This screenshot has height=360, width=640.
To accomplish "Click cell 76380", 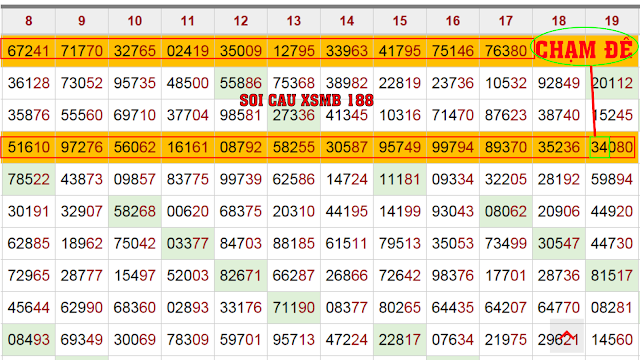I will (506, 51).
